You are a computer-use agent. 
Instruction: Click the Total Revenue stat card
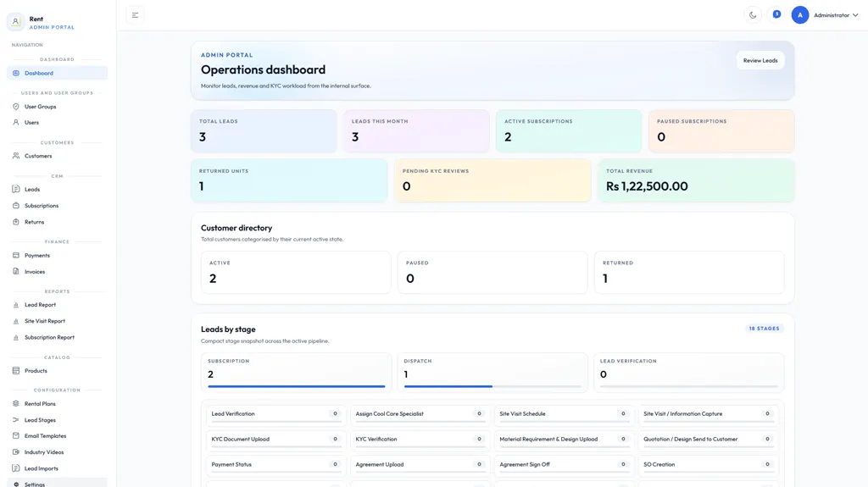(697, 180)
